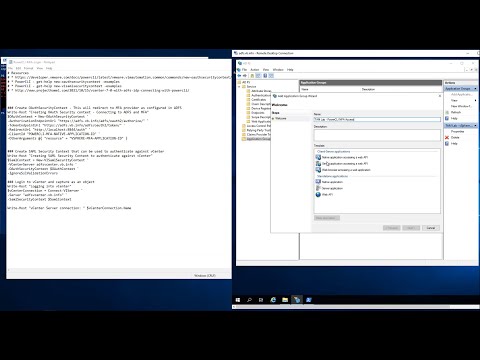Select the Endpoints folder in tree
480x360 pixels.
pyautogui.click(x=255, y=113)
